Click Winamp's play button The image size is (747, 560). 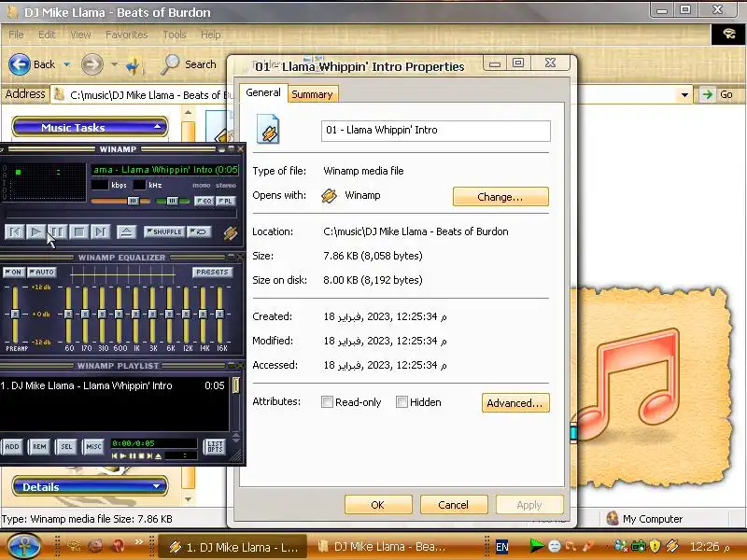click(x=36, y=231)
